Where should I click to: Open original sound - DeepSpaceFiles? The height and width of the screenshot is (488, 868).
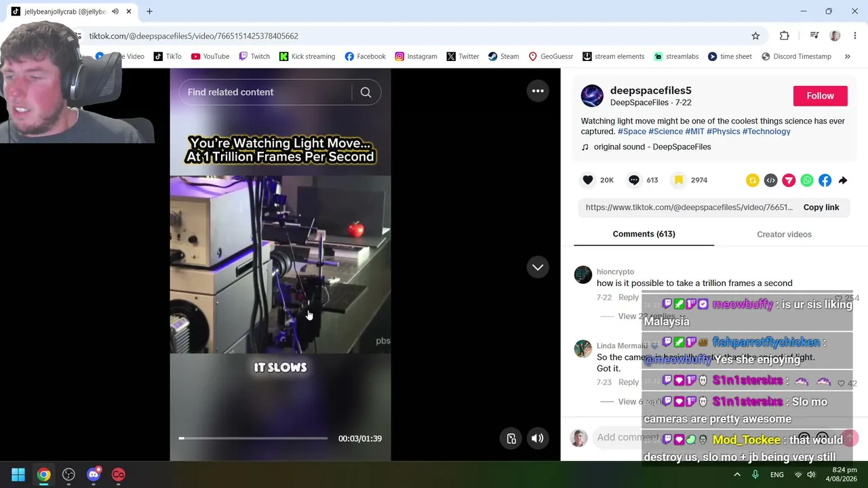[x=652, y=147]
